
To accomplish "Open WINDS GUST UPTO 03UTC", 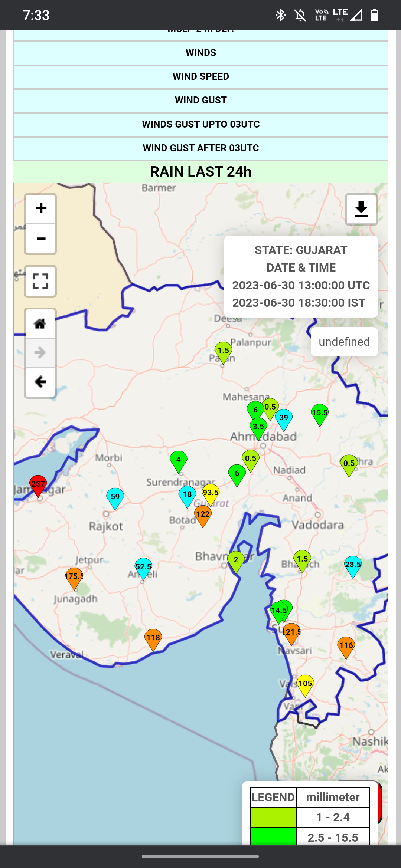I will 200,125.
